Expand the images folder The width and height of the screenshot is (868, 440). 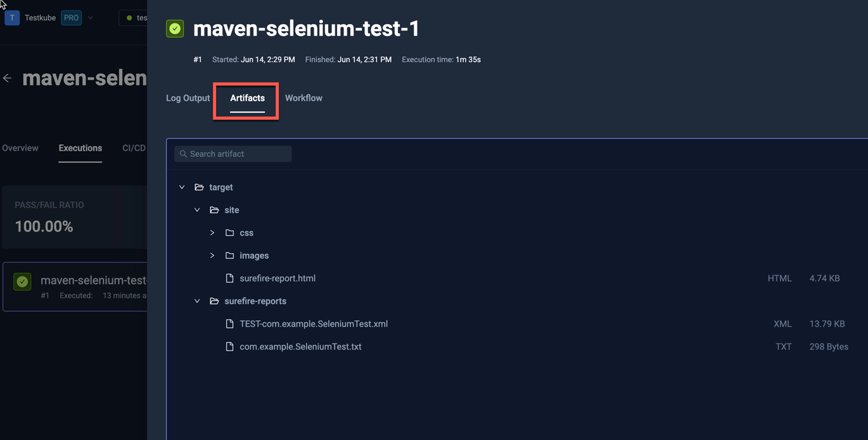pos(212,255)
